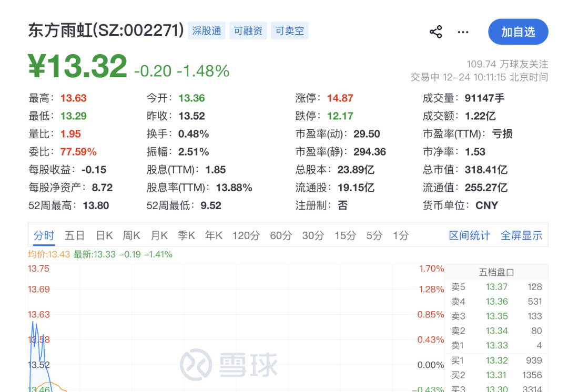Click the 市净率 value 1.53

(x=475, y=152)
